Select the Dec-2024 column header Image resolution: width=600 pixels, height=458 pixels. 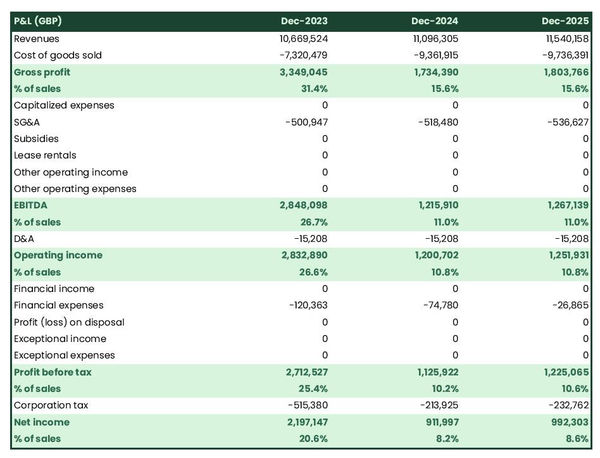point(435,21)
